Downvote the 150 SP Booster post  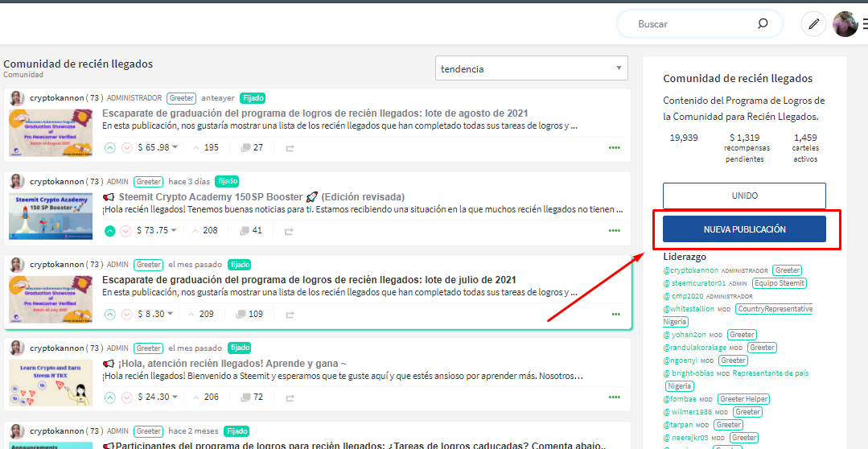click(x=126, y=231)
